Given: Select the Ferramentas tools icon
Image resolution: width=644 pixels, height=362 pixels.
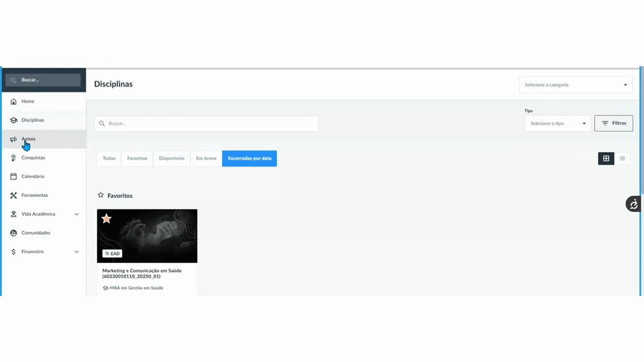Looking at the screenshot, I should click(x=14, y=195).
